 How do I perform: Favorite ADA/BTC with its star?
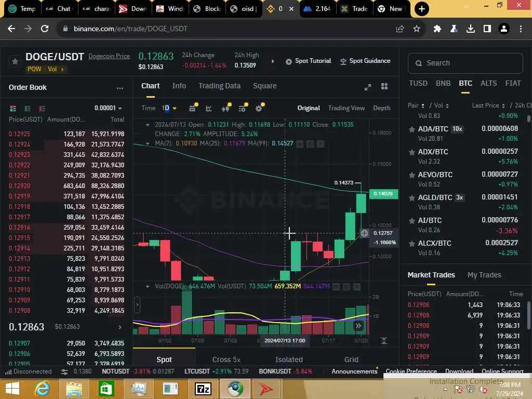click(x=411, y=129)
